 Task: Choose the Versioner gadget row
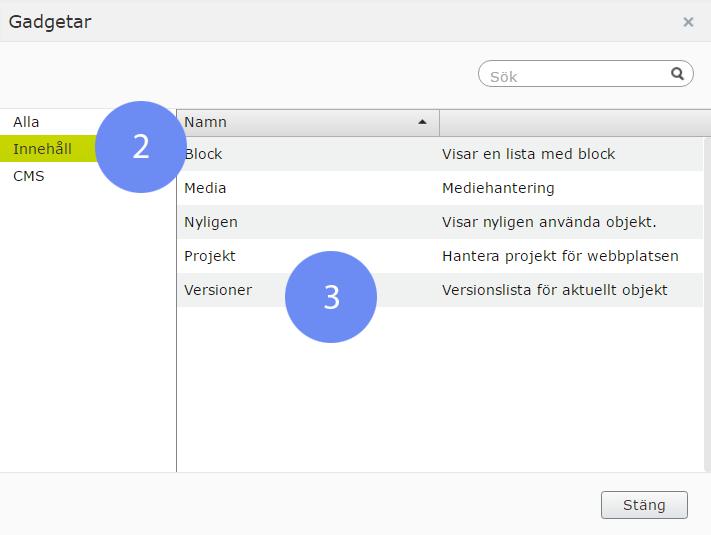point(440,290)
